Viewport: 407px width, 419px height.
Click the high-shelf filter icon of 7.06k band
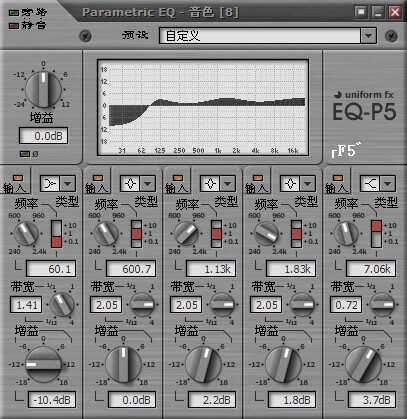click(x=370, y=183)
